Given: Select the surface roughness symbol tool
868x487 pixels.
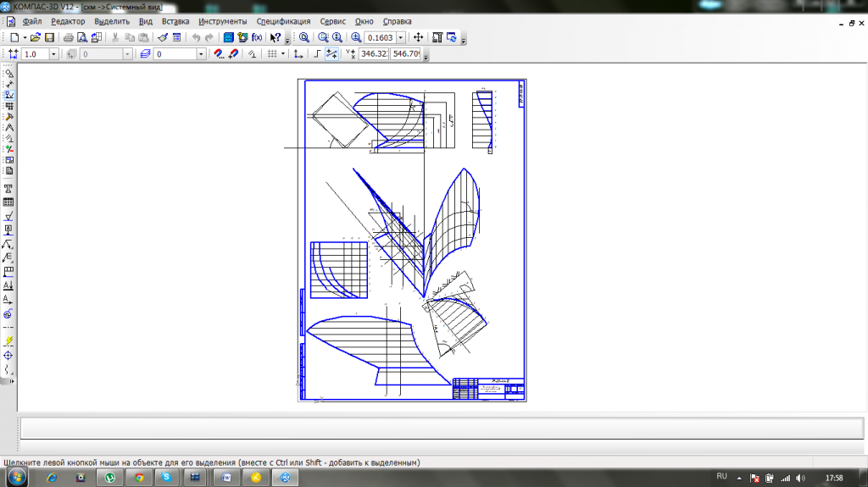Looking at the screenshot, I should tap(8, 216).
